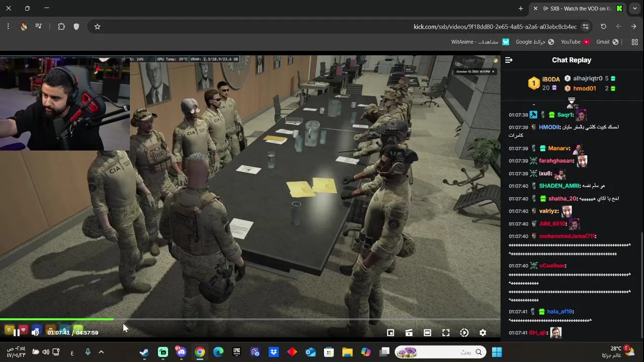Switch the input language indicator
The width and height of the screenshot is (644, 362).
point(72,352)
